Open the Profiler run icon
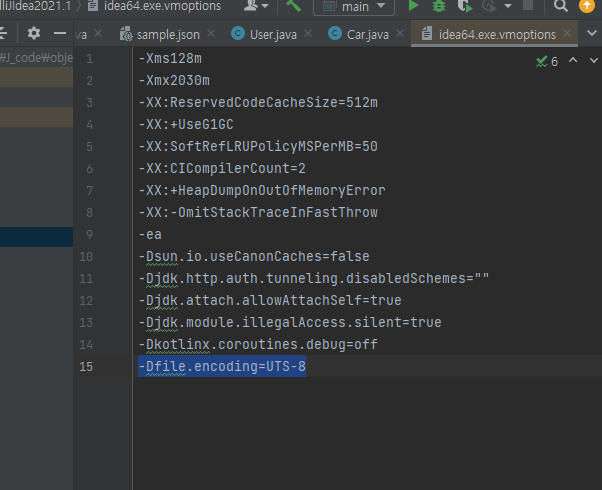 [489, 6]
